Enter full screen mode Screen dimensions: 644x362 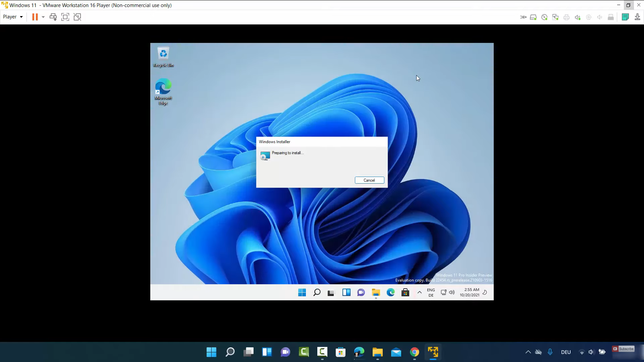(x=65, y=17)
